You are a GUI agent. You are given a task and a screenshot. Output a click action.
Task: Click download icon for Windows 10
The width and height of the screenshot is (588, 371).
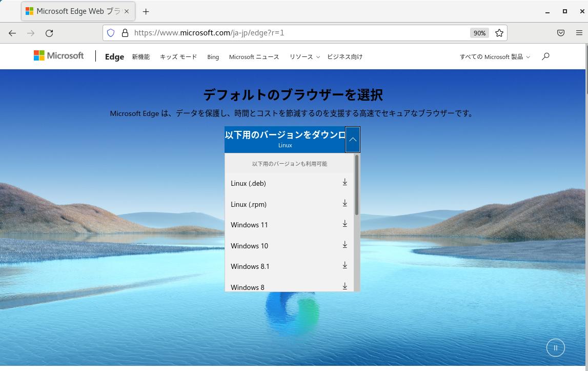click(344, 245)
